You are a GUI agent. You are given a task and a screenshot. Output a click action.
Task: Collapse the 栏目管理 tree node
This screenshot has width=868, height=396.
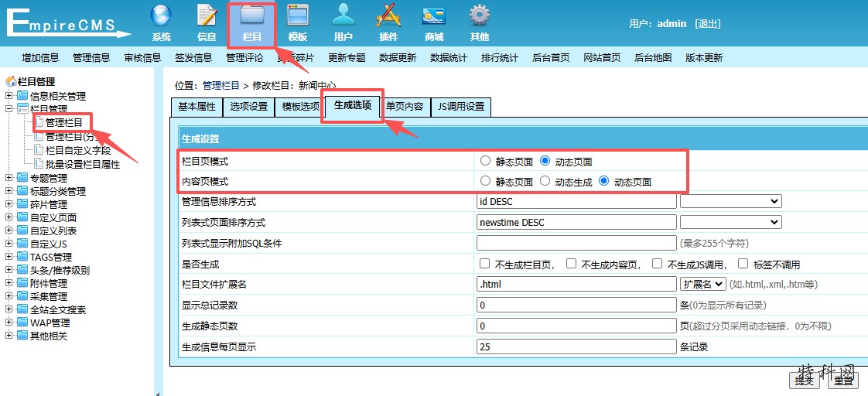9,109
